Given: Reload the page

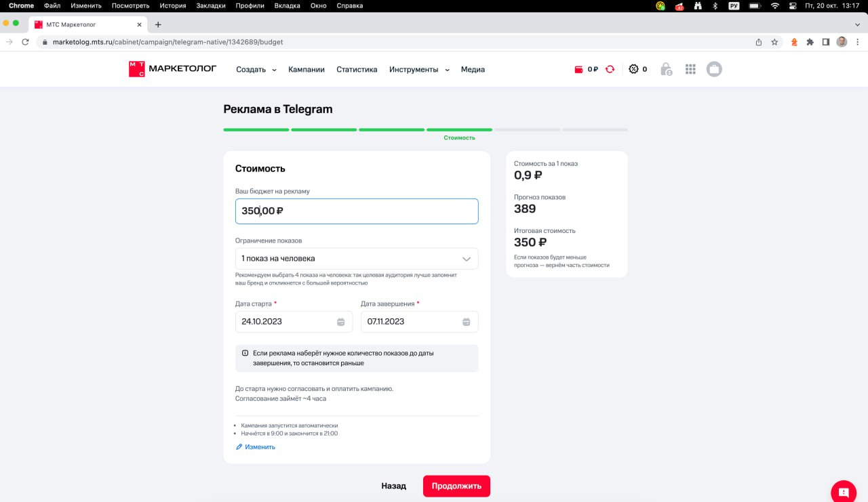Looking at the screenshot, I should tap(25, 42).
